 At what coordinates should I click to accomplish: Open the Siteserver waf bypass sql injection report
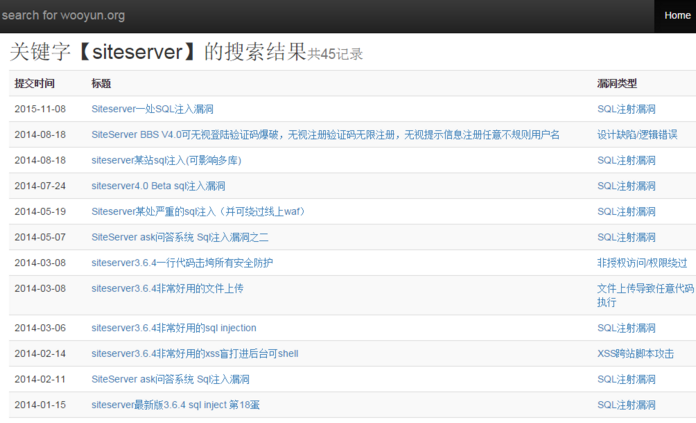pos(198,212)
